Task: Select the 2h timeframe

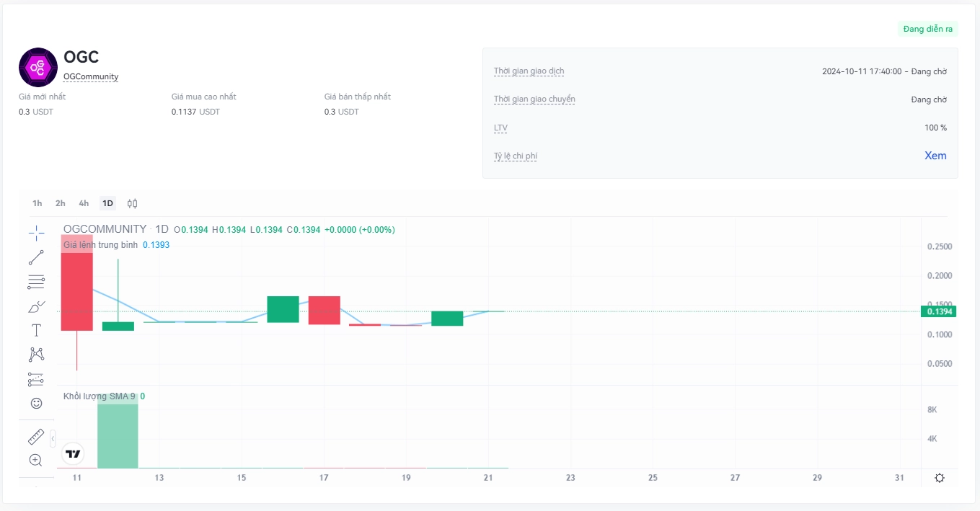Action: click(x=60, y=203)
